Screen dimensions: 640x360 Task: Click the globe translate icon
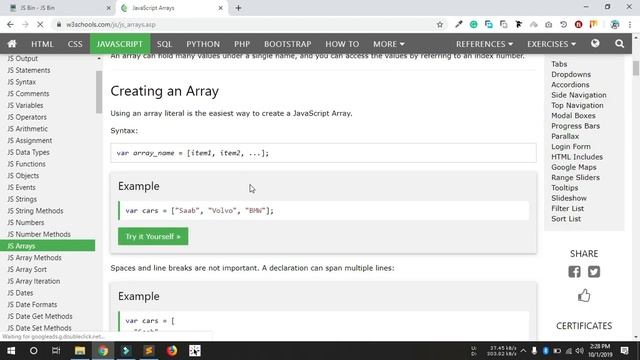[x=595, y=43]
